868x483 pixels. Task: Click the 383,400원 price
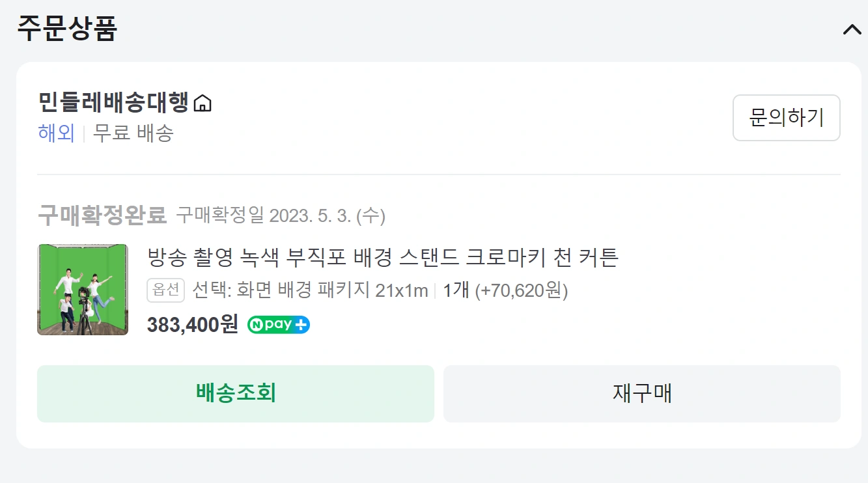pos(193,324)
